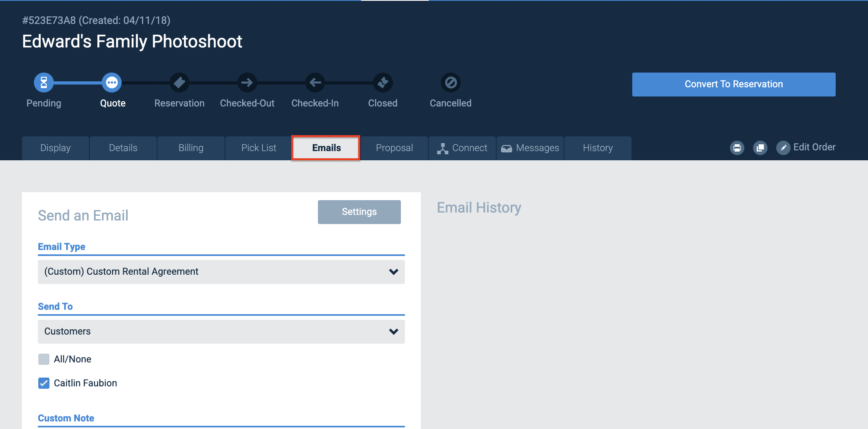Viewport: 868px width, 429px height.
Task: Click the Checked-Out arrow status icon
Action: pos(247,83)
